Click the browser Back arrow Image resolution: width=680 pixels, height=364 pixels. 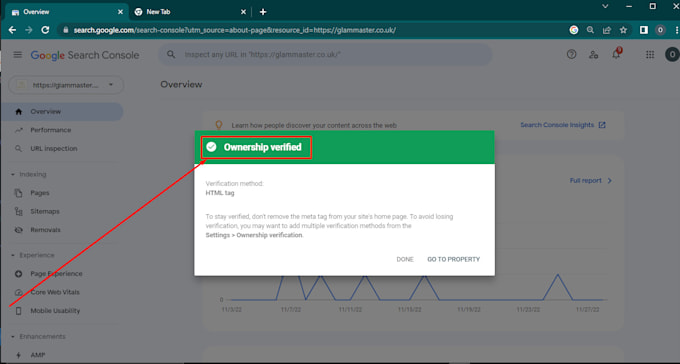click(12, 30)
